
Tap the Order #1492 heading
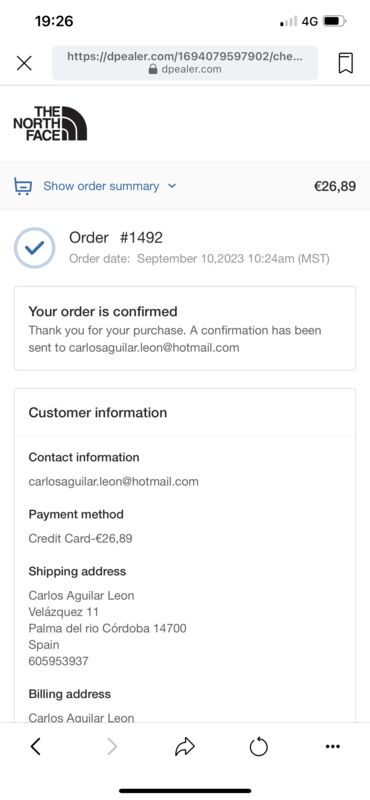(116, 238)
